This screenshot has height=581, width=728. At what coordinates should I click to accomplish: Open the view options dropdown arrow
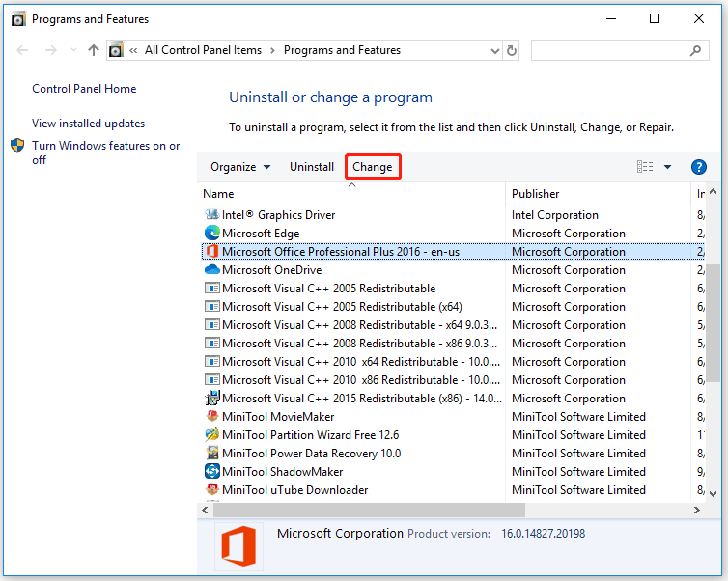pyautogui.click(x=667, y=167)
